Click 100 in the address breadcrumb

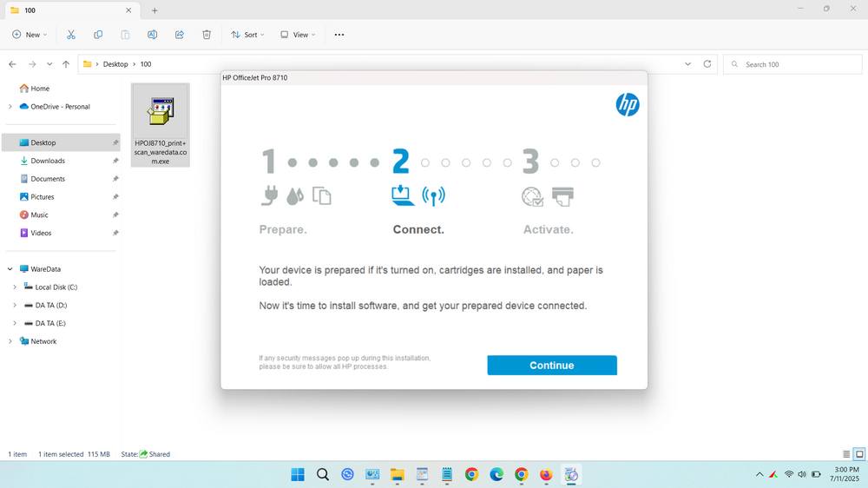(x=146, y=64)
